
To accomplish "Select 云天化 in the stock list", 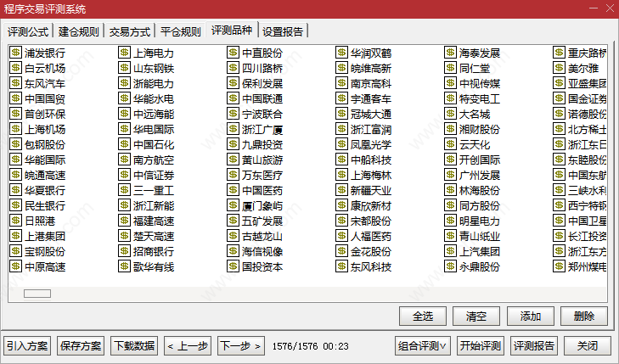I will 475,144.
